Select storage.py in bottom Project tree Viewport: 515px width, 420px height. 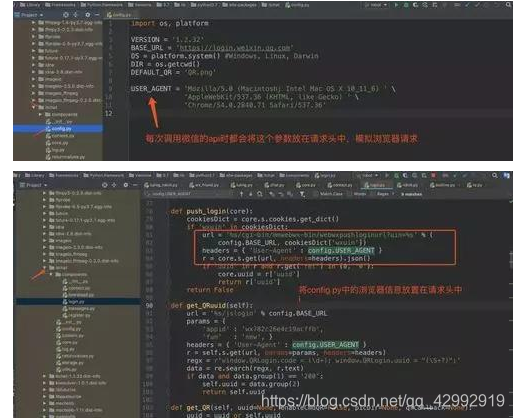69,363
